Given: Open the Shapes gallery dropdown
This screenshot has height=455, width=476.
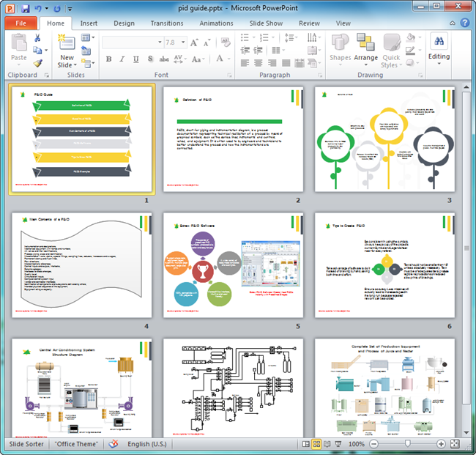Looking at the screenshot, I should (340, 49).
